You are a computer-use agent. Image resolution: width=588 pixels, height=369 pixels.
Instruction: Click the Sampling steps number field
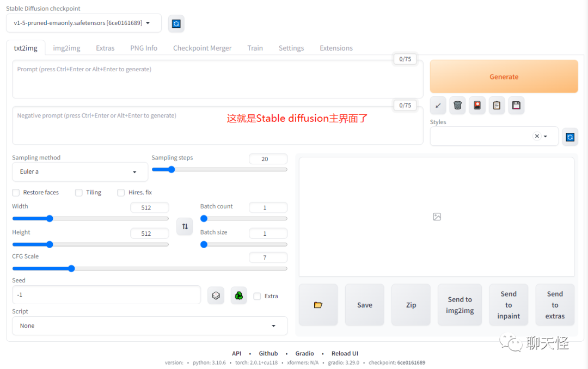[268, 159]
